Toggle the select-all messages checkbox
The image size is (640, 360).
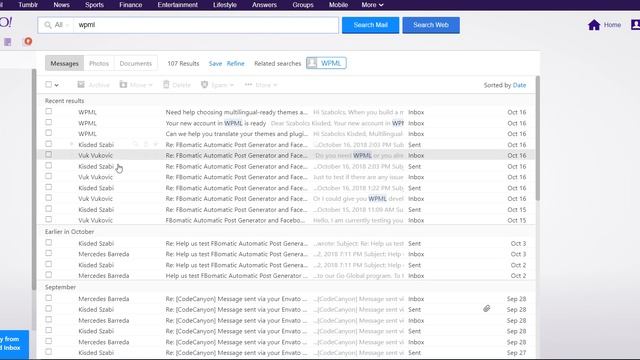pos(49,84)
